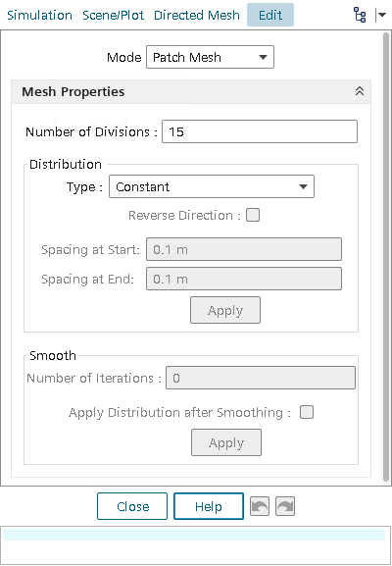
Task: Click Apply in the Smooth group
Action: point(226,442)
